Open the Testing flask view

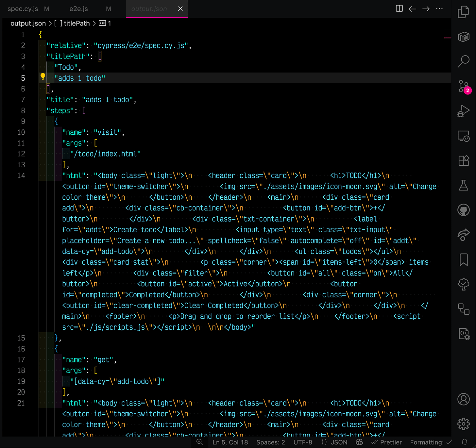[x=463, y=185]
